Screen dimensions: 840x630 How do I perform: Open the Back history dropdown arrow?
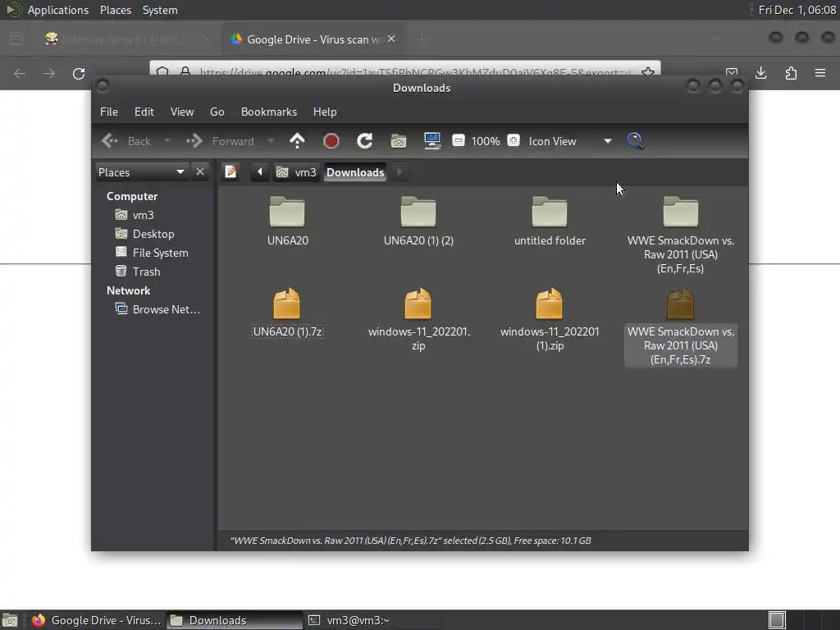click(x=167, y=141)
